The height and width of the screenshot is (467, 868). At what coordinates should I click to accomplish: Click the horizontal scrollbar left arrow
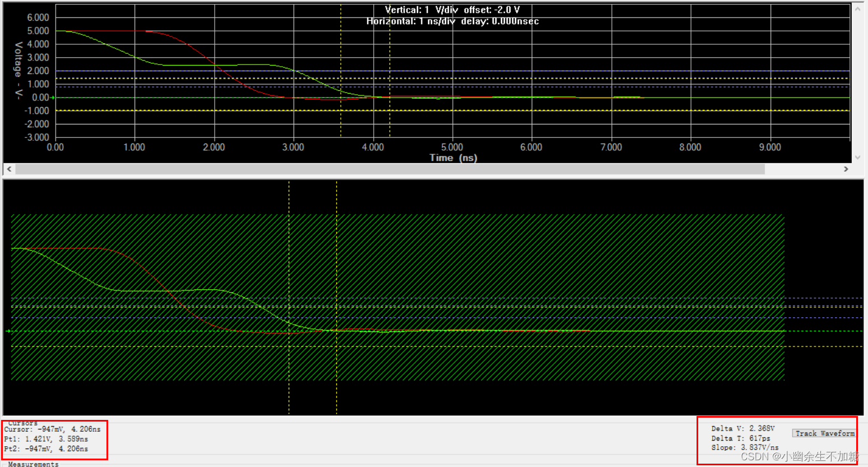(x=9, y=169)
